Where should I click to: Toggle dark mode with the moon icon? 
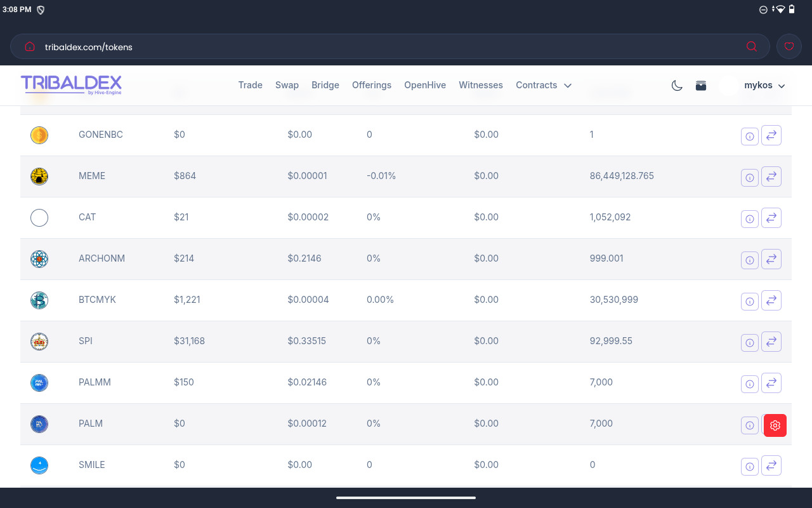tap(677, 86)
